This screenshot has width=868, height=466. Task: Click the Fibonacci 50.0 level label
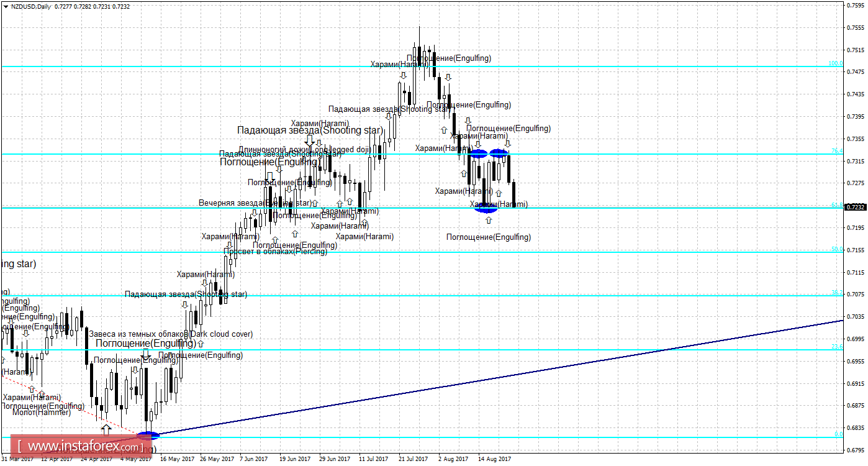(x=836, y=249)
